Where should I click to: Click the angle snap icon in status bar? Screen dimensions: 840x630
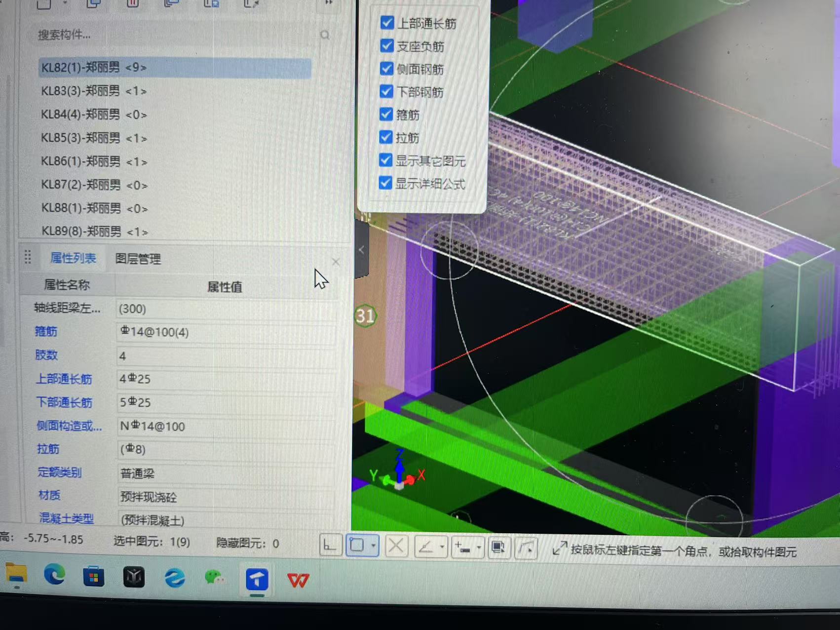(x=425, y=547)
